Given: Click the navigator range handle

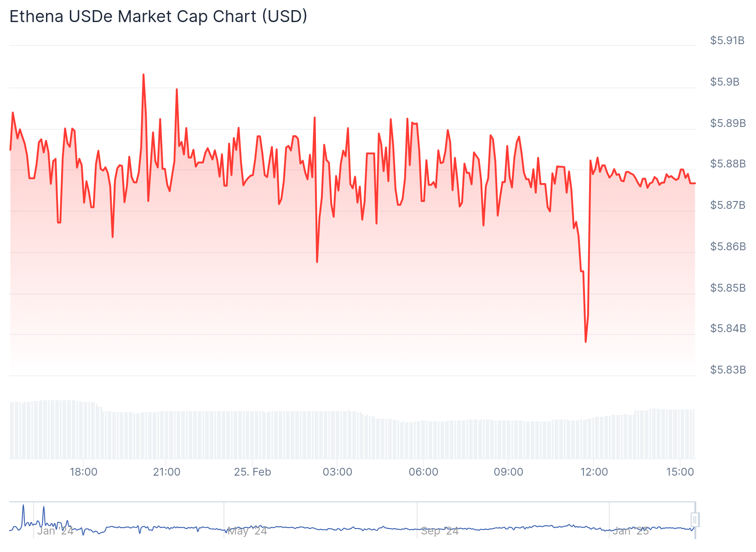Looking at the screenshot, I should click(x=695, y=520).
